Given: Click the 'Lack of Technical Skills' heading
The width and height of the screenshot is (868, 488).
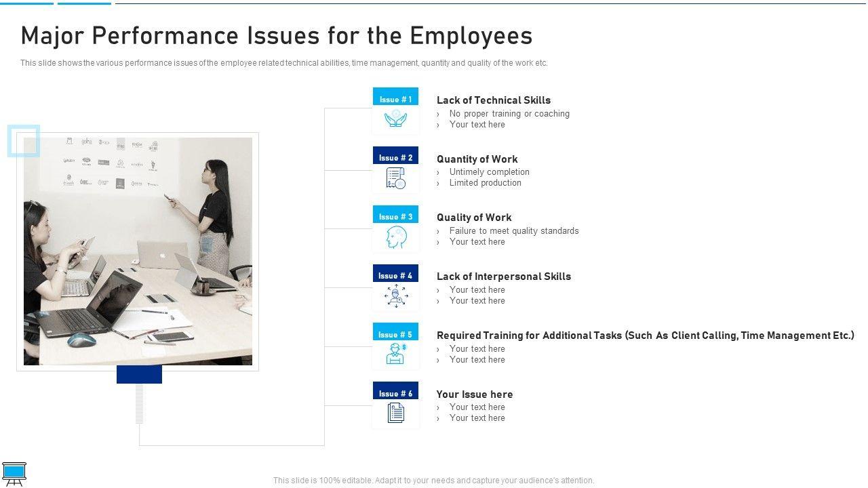Looking at the screenshot, I should tap(493, 100).
